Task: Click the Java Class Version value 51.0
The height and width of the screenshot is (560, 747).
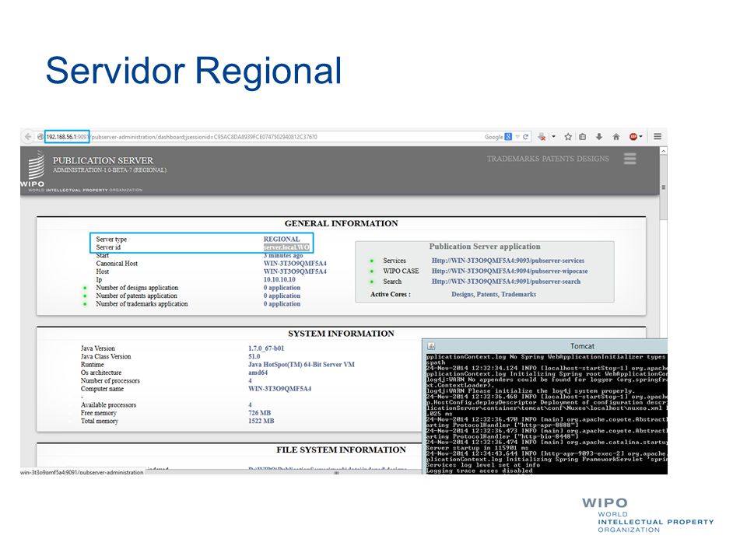Action: pos(254,356)
